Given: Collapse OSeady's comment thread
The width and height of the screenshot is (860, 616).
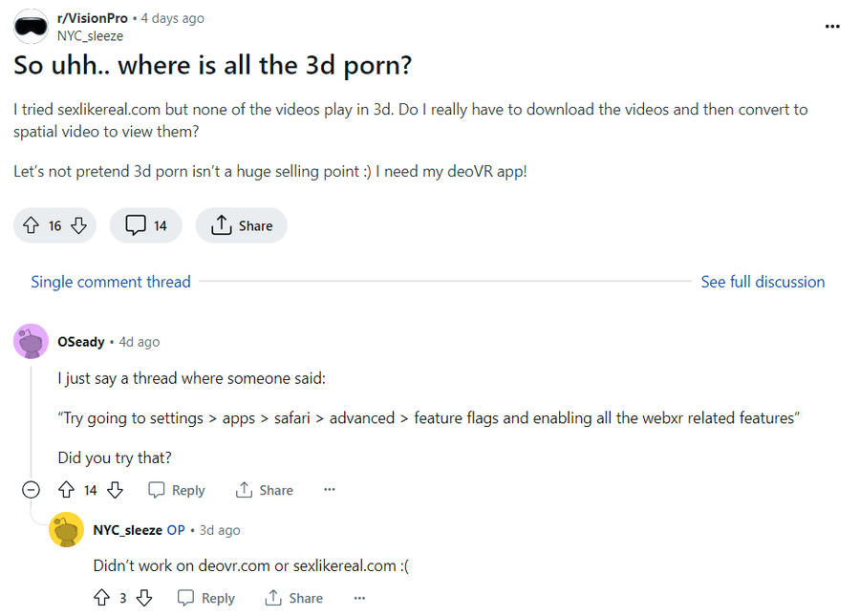Looking at the screenshot, I should 31,490.
